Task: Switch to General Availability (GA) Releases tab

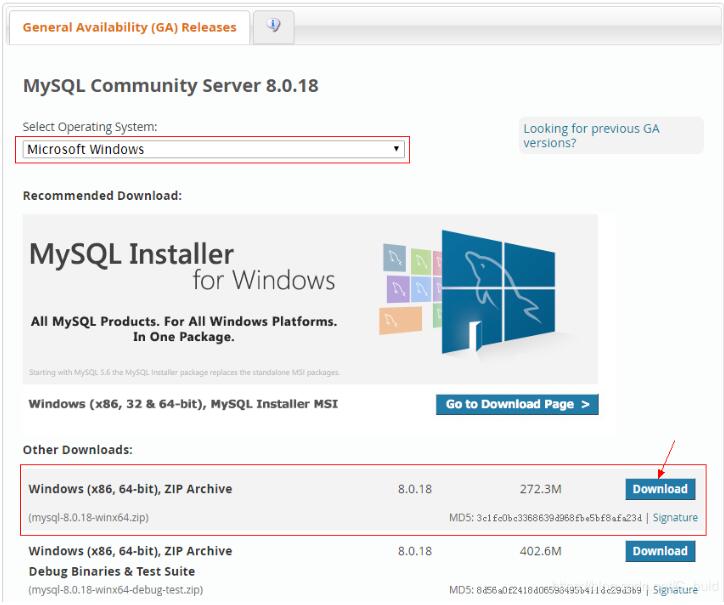Action: pos(129,27)
